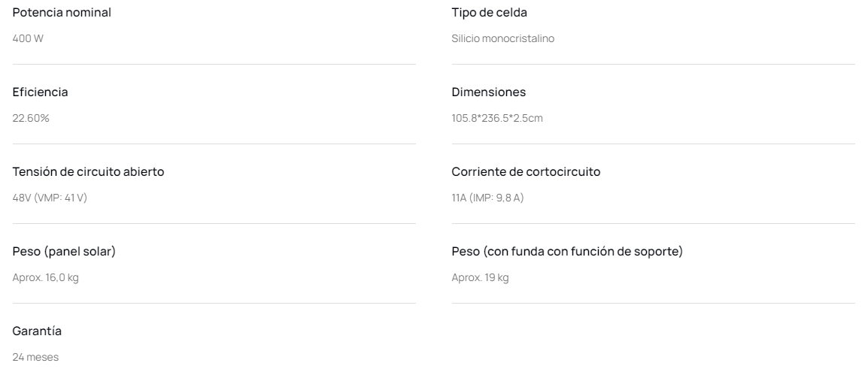Image resolution: width=868 pixels, height=372 pixels.
Task: Click the Peso (panel solar) label
Action: pyautogui.click(x=65, y=251)
